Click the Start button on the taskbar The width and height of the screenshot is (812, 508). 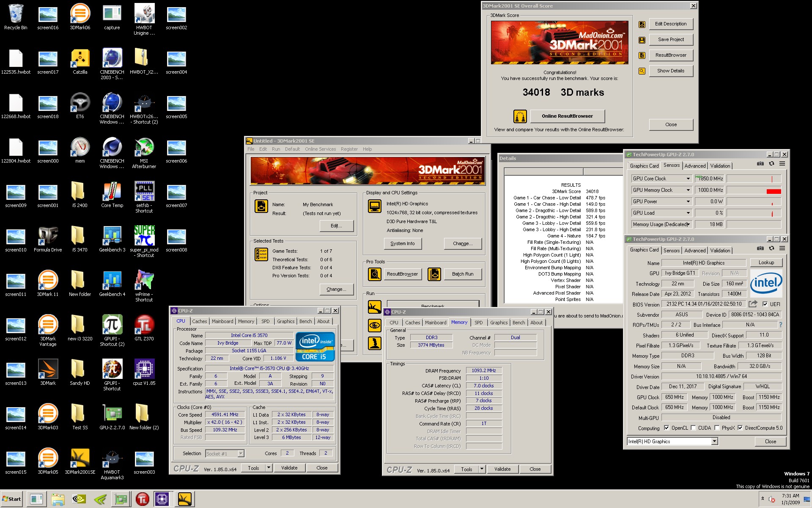(12, 499)
